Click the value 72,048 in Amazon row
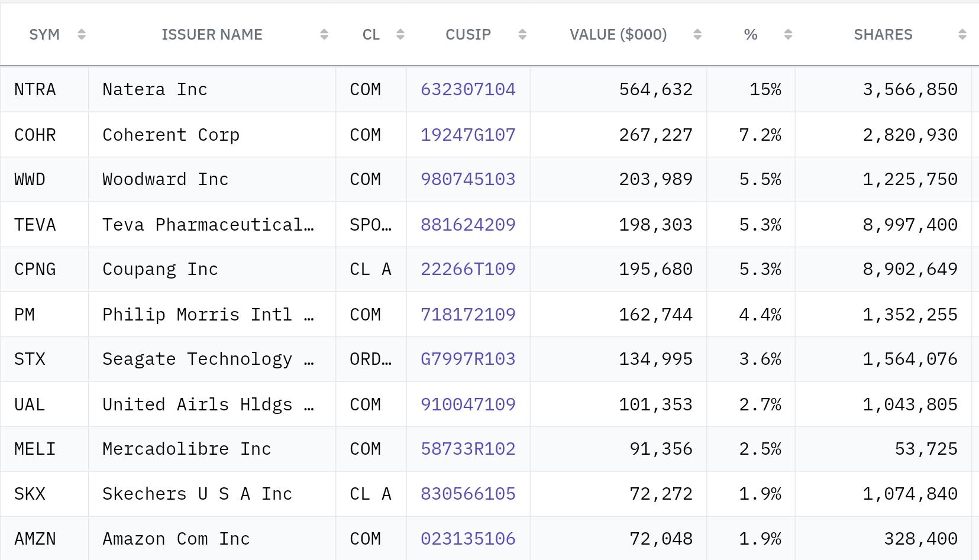 coord(661,539)
